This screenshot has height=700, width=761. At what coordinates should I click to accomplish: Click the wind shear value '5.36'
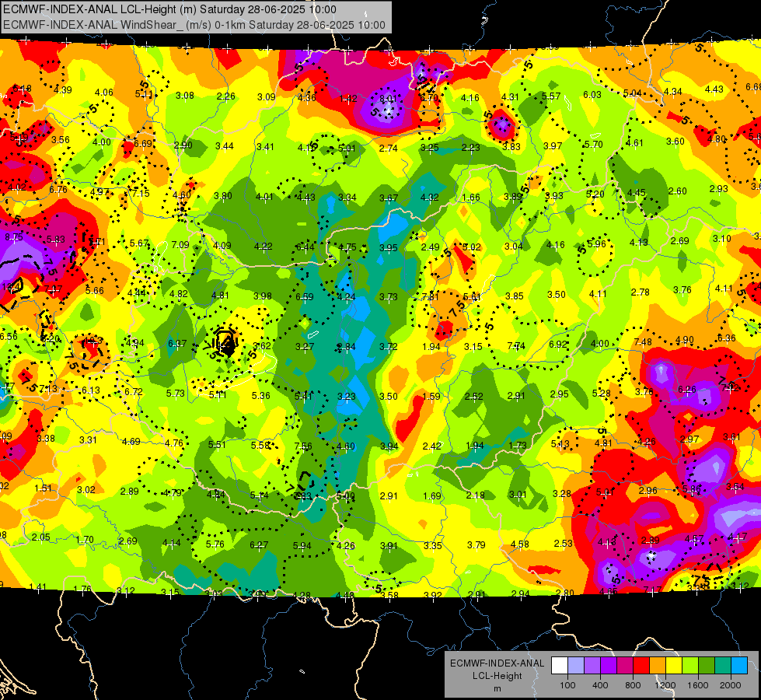tap(260, 395)
